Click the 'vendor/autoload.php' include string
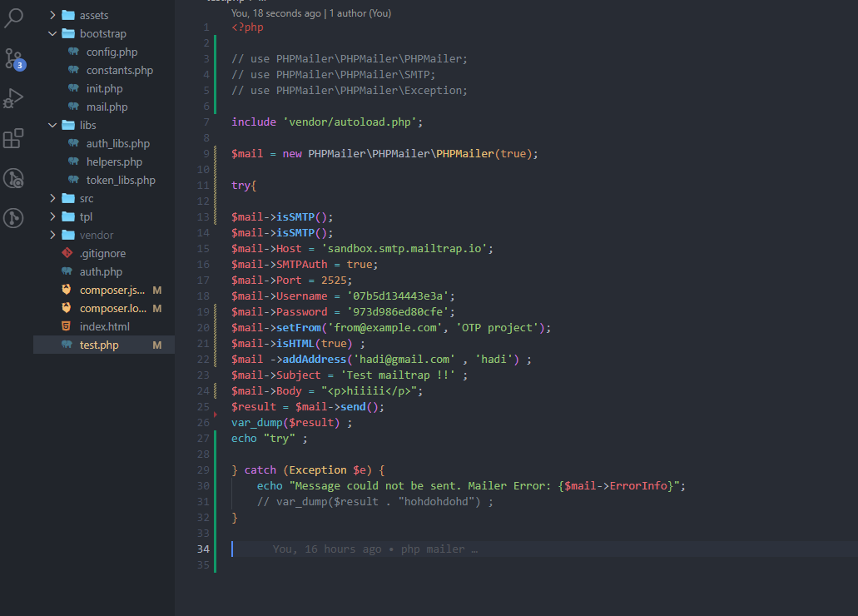This screenshot has height=616, width=858. click(350, 122)
